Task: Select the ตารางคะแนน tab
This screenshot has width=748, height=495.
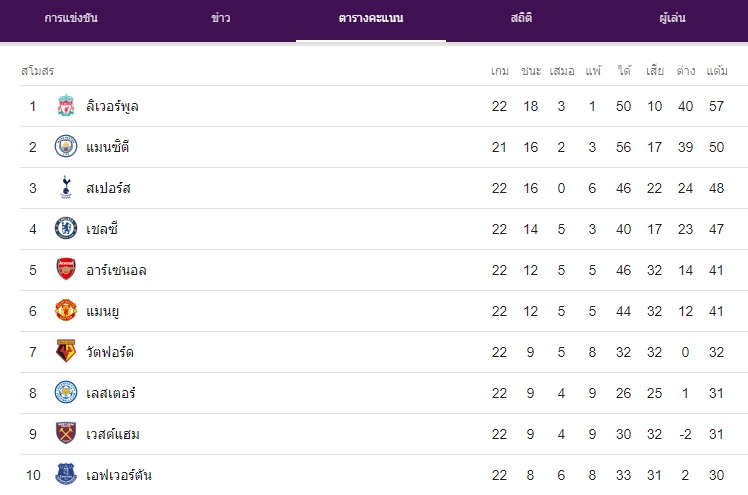Action: 371,19
